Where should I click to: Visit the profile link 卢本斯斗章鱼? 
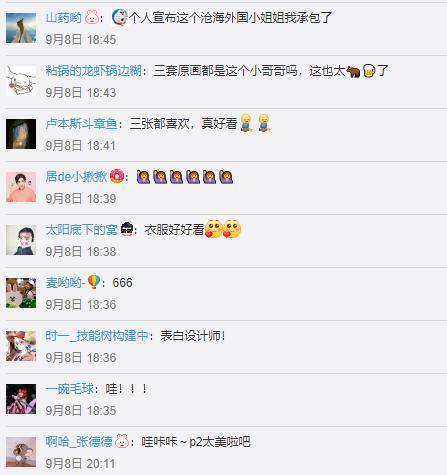pos(81,124)
